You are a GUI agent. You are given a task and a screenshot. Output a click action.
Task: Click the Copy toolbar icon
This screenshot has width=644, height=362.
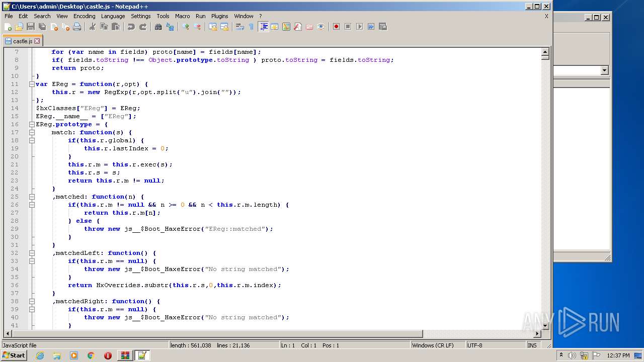coord(104,27)
